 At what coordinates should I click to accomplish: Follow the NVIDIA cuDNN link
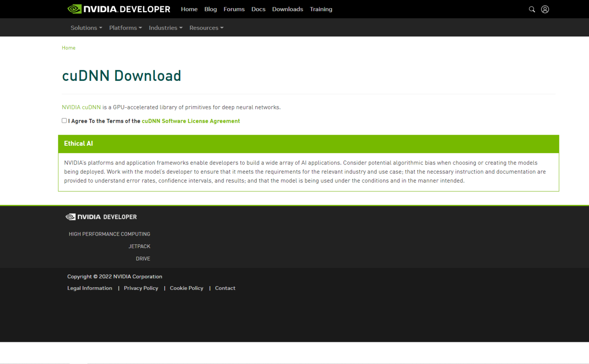coord(81,107)
